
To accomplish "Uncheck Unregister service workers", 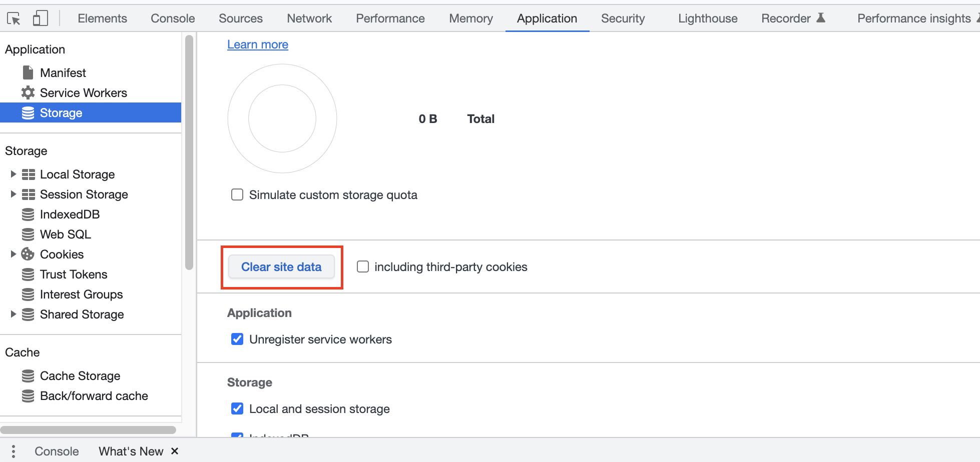I will point(237,339).
